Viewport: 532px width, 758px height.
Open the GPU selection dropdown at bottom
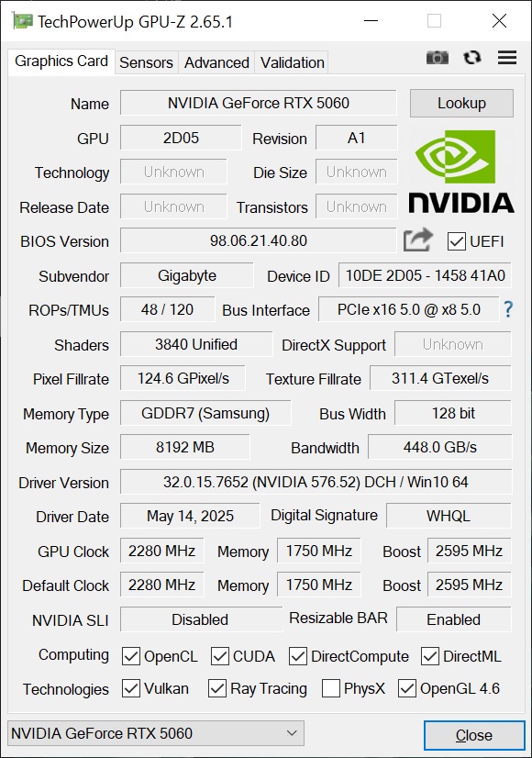click(156, 733)
